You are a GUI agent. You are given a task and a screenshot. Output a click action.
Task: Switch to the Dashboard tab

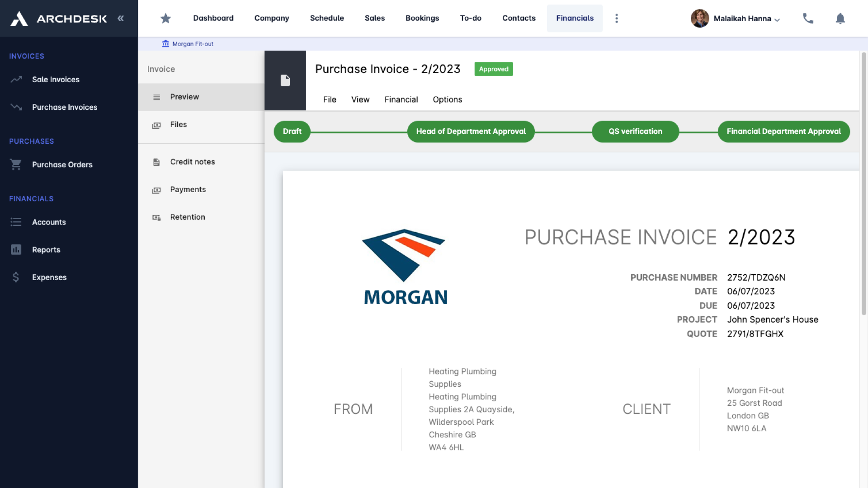[x=213, y=18]
